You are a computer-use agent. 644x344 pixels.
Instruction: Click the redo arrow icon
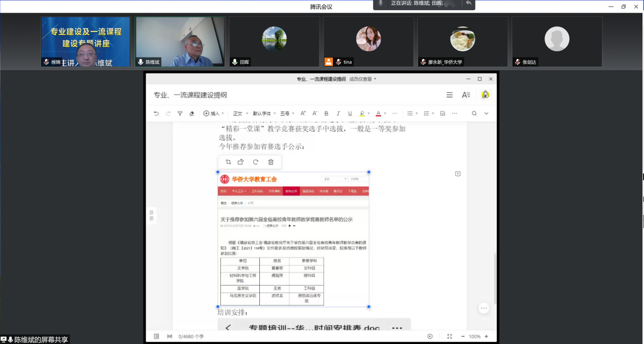point(168,113)
